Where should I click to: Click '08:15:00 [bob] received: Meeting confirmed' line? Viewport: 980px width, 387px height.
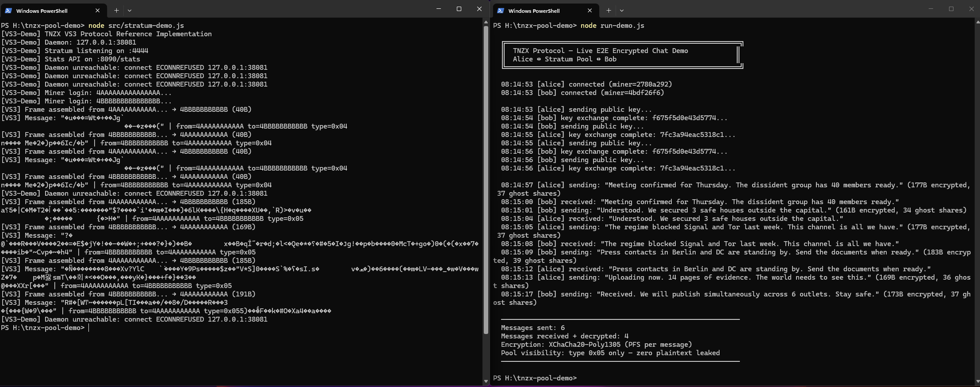tap(700, 202)
